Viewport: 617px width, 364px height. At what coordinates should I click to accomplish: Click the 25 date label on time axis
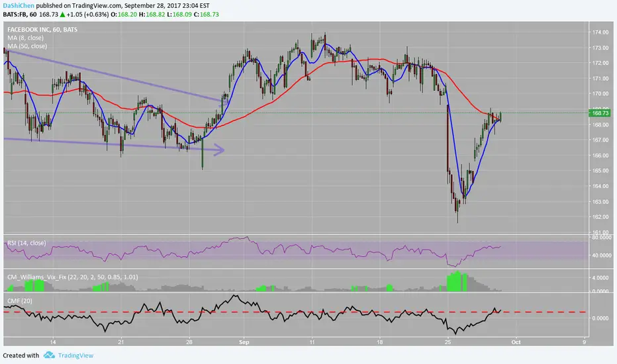click(448, 342)
